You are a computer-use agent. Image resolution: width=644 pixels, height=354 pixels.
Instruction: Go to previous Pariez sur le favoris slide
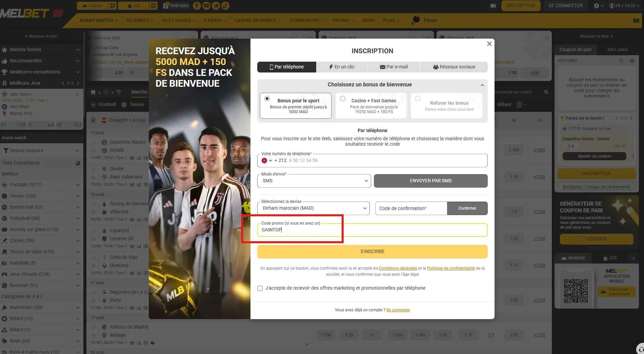point(617,118)
